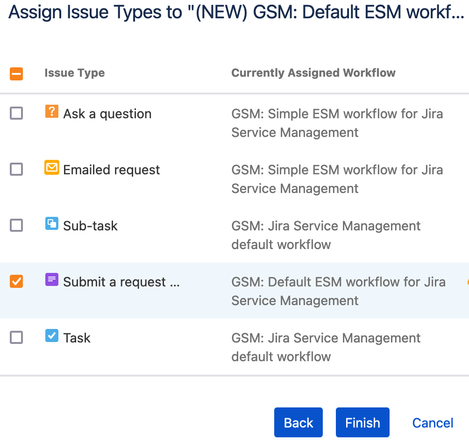The width and height of the screenshot is (469, 443).
Task: Check the Task checkbox
Action: (16, 337)
